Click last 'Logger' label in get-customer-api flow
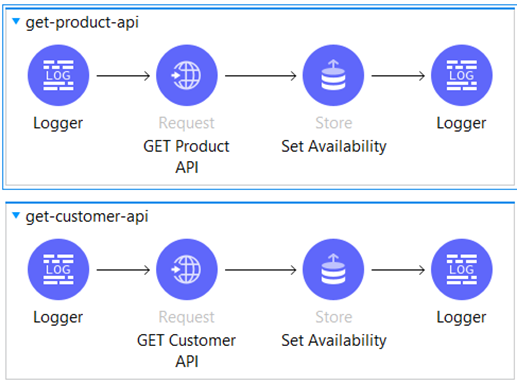Viewport: 517px width, 384px height. [461, 317]
